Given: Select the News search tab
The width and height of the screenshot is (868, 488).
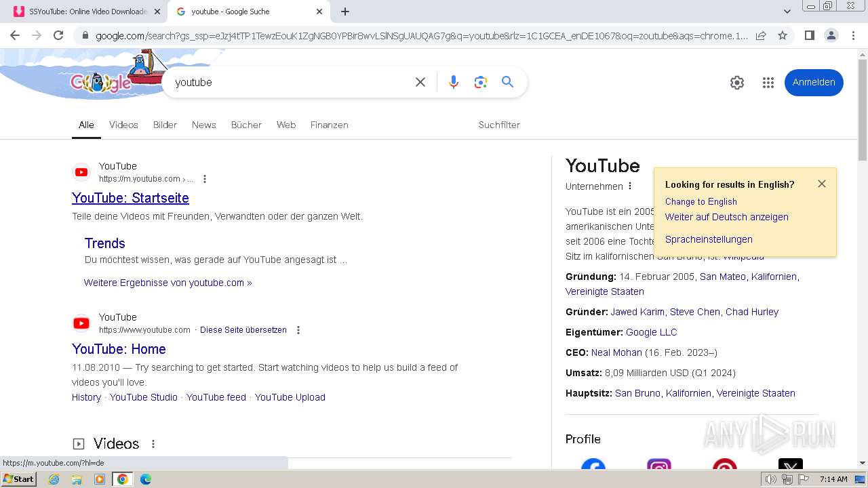Looking at the screenshot, I should pos(203,125).
